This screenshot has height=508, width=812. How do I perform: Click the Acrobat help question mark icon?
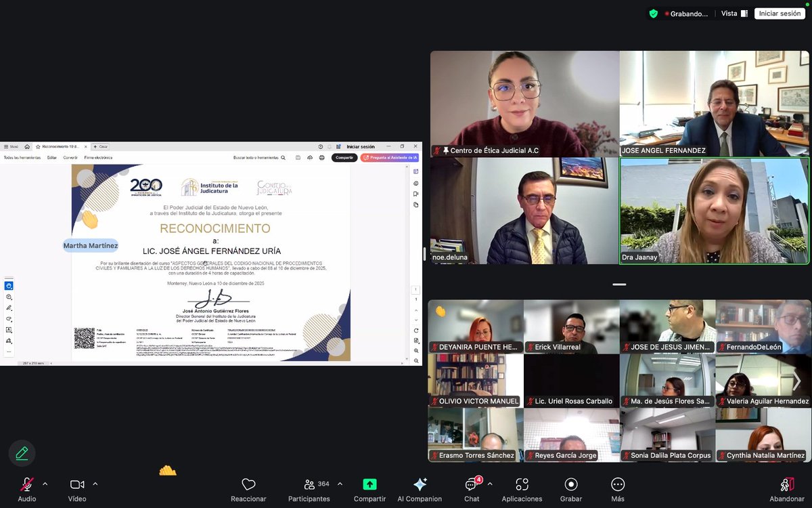pyautogui.click(x=321, y=146)
